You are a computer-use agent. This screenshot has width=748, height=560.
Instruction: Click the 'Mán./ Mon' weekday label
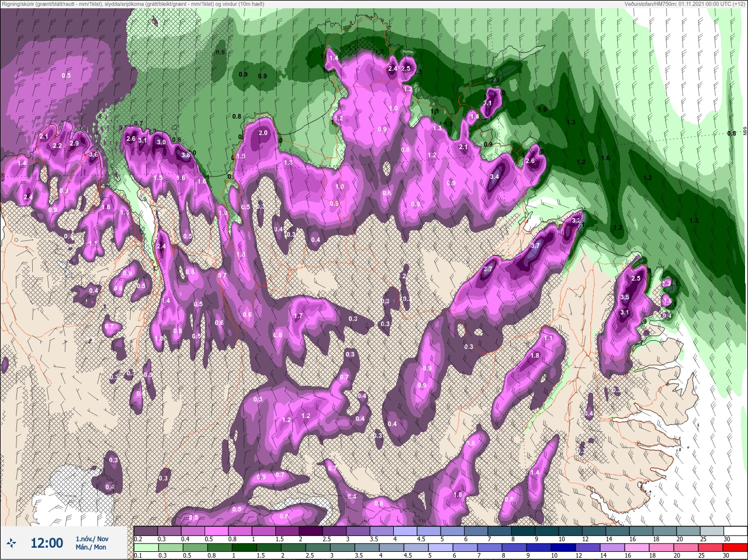[91, 547]
